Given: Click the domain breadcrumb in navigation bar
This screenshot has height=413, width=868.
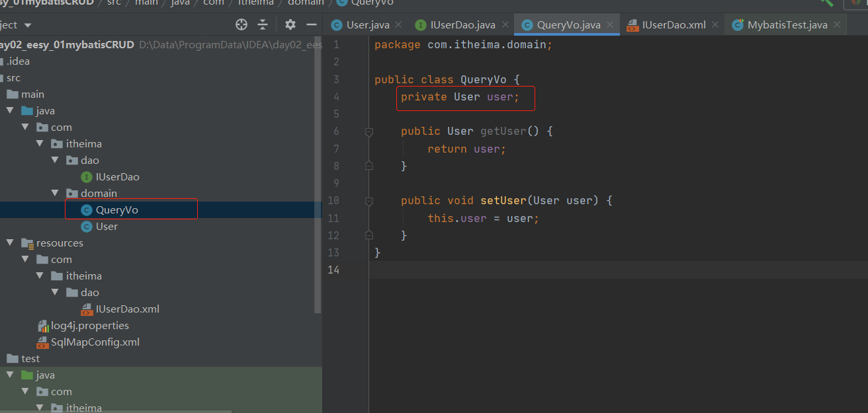Looking at the screenshot, I should pyautogui.click(x=306, y=3).
